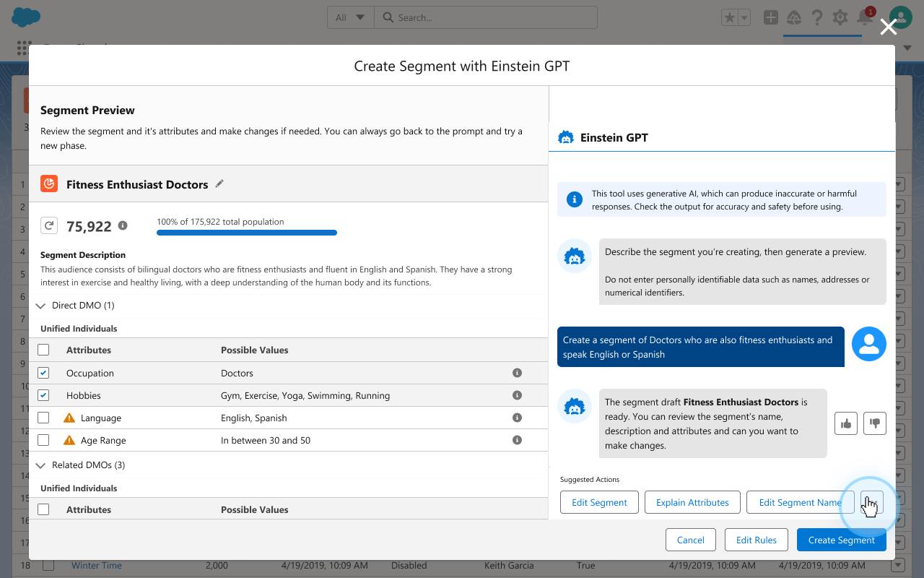Viewport: 924px width, 578px height.
Task: Open the App Launcher grid
Action: tap(23, 48)
